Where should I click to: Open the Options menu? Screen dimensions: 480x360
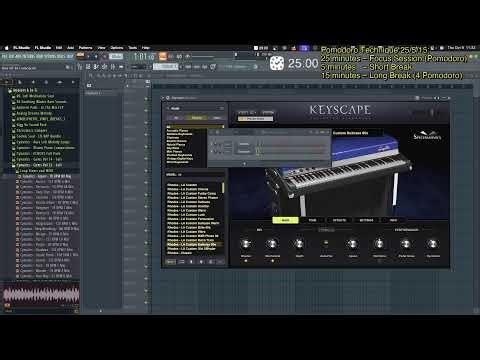117,48
